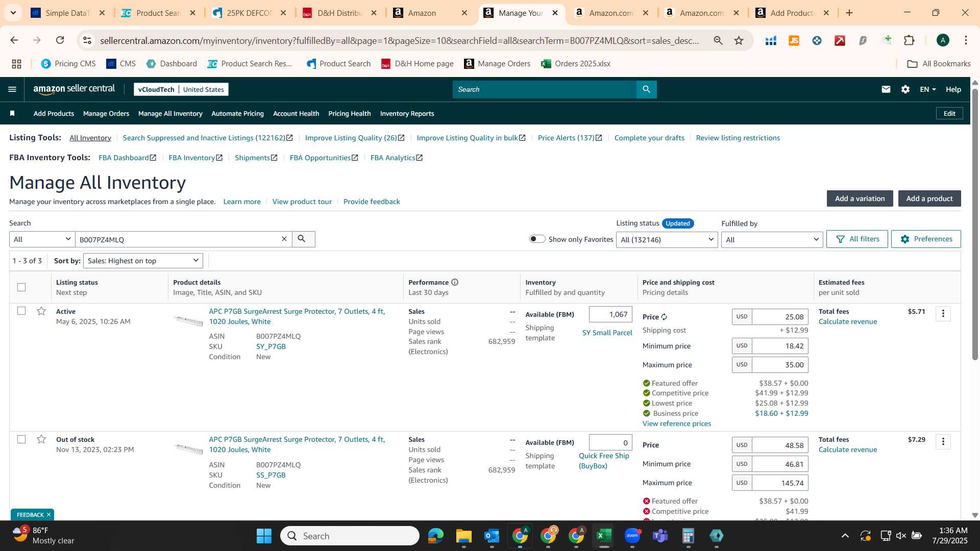This screenshot has height=551, width=980.
Task: Open Search Suppressed and Inactive Listings link
Action: [x=208, y=138]
